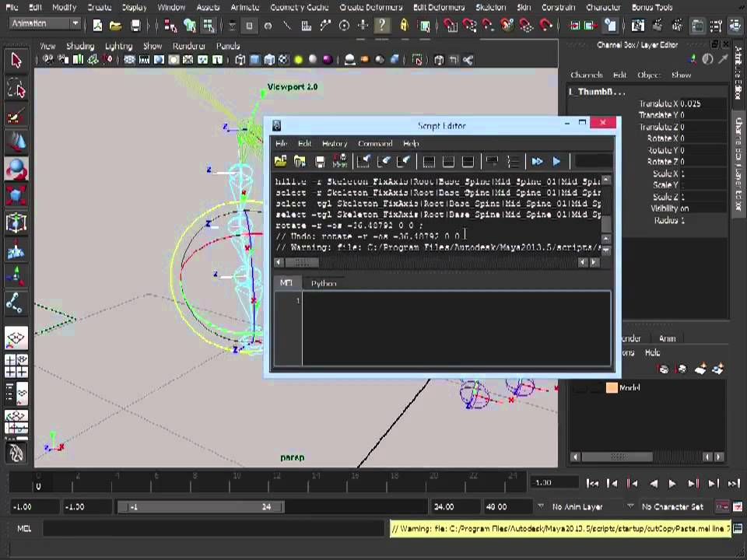Click the current frame field by time slider
747x560 pixels.
(554, 483)
